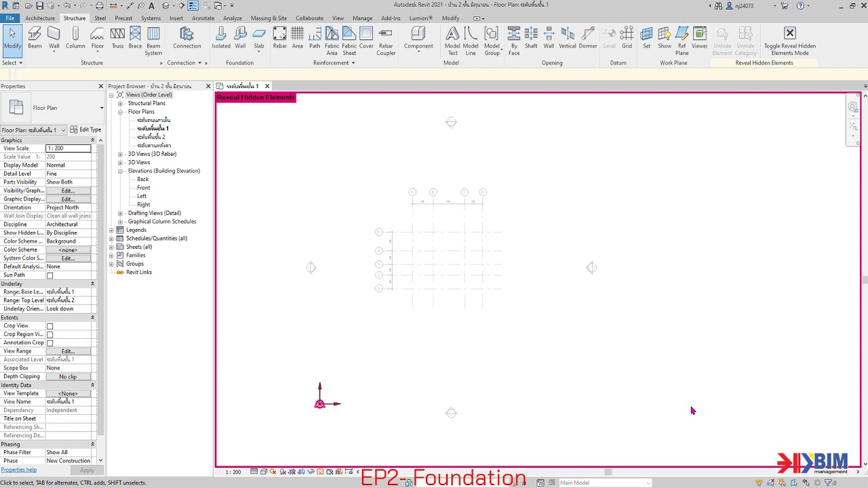
Task: Open the Left elevation view
Action: [142, 196]
